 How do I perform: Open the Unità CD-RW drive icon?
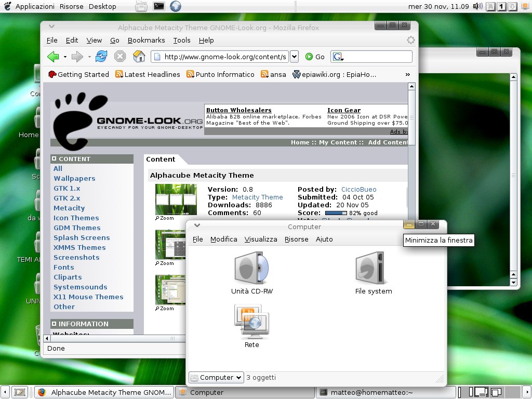click(251, 268)
